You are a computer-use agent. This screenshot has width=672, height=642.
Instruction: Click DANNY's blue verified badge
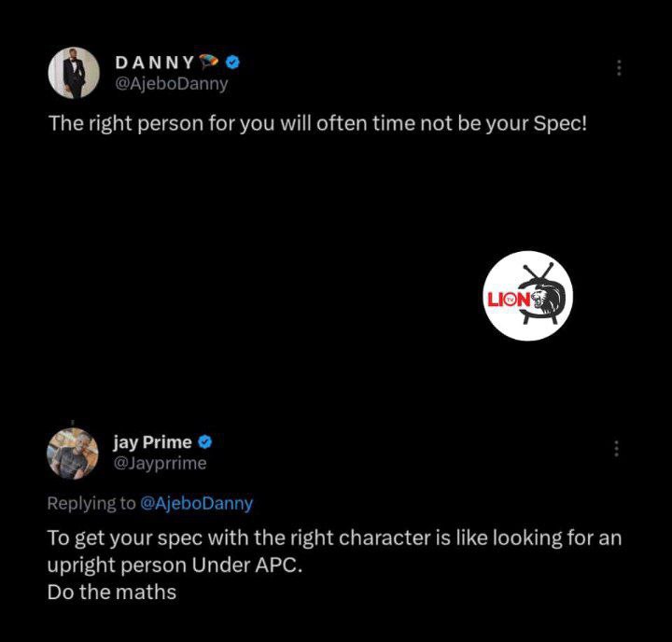pyautogui.click(x=232, y=63)
